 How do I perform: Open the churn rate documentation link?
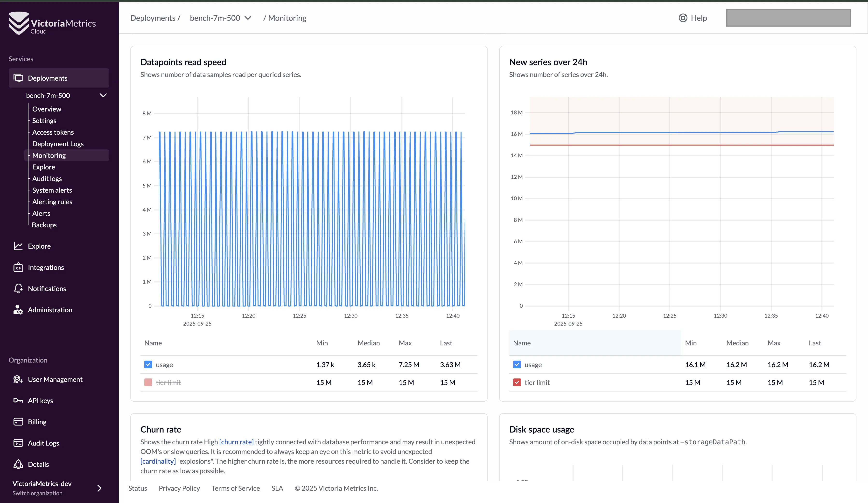click(236, 442)
